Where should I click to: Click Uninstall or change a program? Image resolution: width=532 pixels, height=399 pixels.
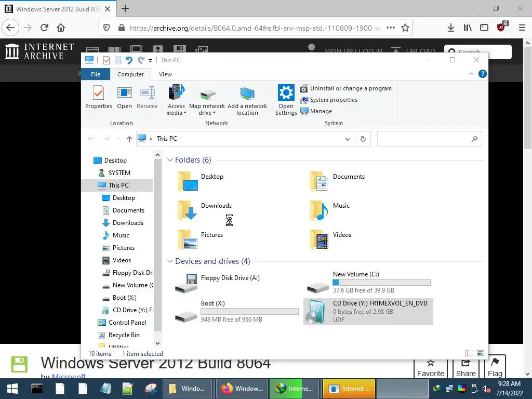(346, 88)
